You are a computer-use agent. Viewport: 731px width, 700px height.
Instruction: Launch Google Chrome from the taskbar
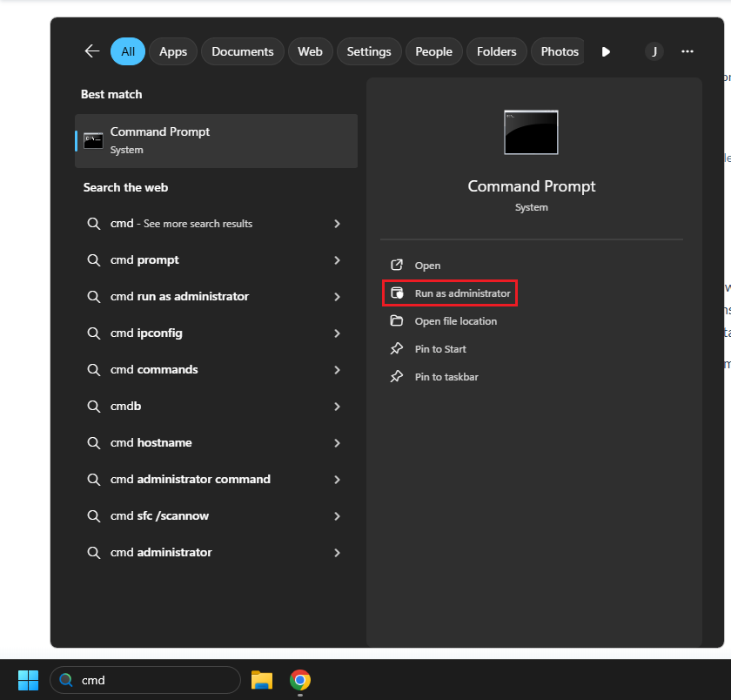(x=299, y=679)
